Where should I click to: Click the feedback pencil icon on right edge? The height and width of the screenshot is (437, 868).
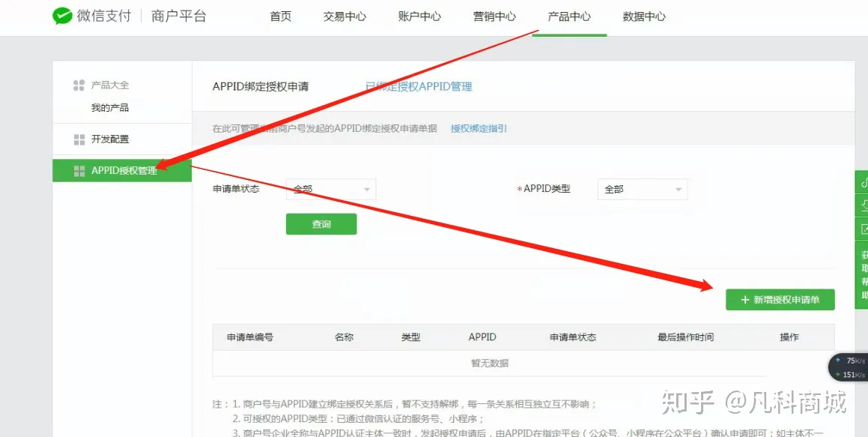[863, 228]
